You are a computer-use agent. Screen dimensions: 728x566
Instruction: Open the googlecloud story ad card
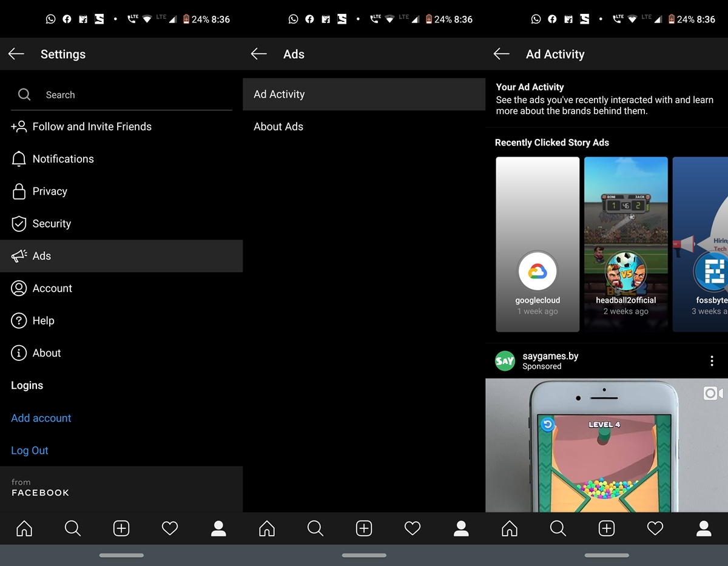coord(538,244)
